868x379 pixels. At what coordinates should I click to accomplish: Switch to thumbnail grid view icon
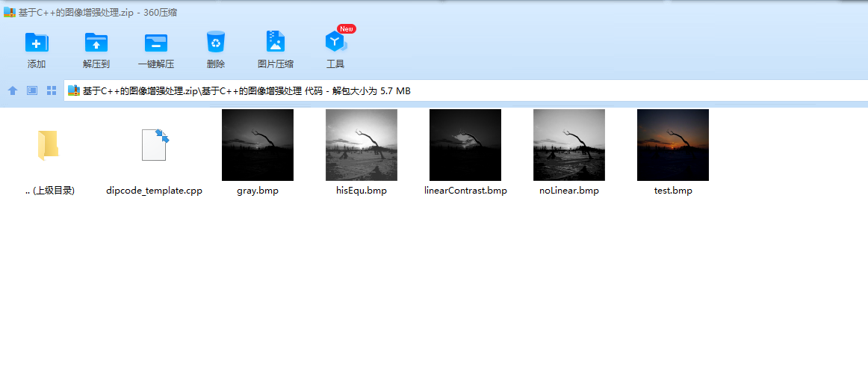tap(52, 91)
